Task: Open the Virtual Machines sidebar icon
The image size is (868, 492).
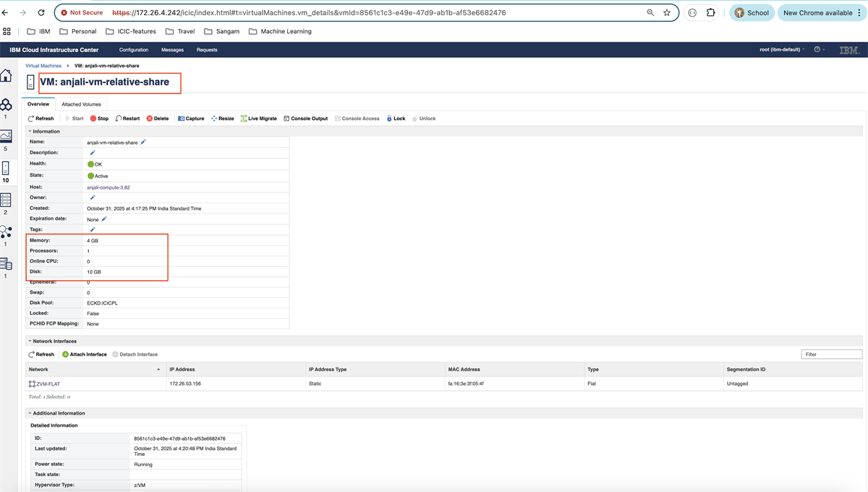Action: pos(6,168)
